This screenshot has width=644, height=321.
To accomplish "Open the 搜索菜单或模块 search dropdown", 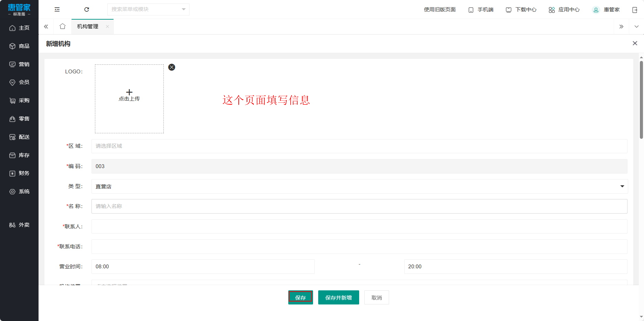I will pos(148,9).
